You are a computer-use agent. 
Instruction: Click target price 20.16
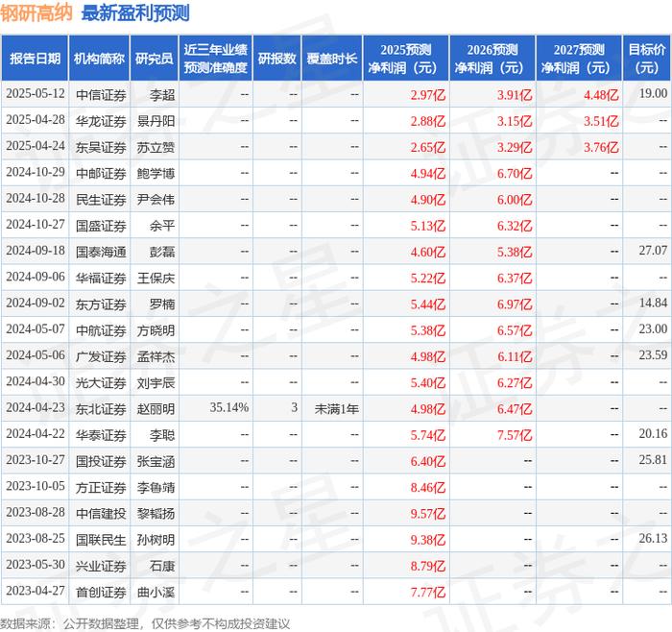(653, 433)
